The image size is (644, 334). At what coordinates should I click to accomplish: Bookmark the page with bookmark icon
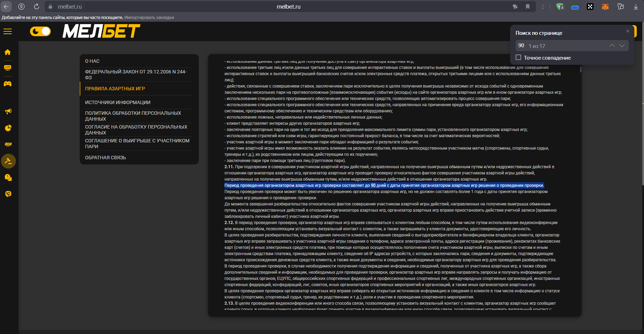(x=527, y=7)
